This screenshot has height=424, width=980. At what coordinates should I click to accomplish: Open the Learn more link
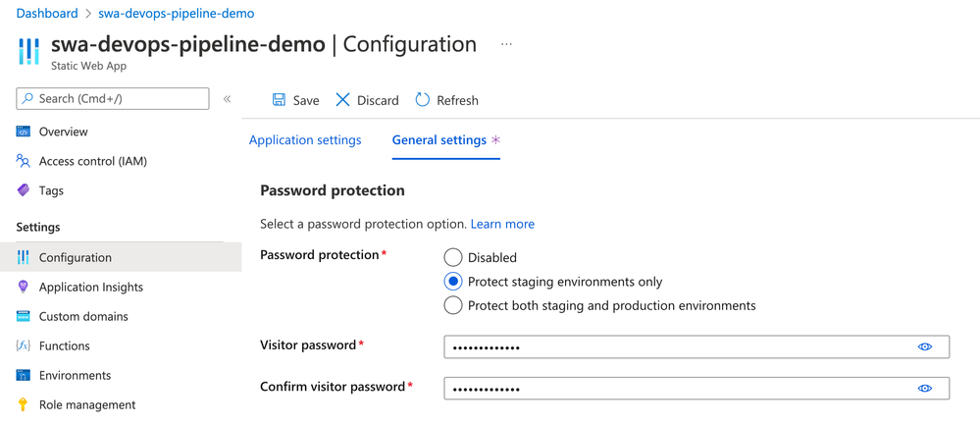point(502,224)
